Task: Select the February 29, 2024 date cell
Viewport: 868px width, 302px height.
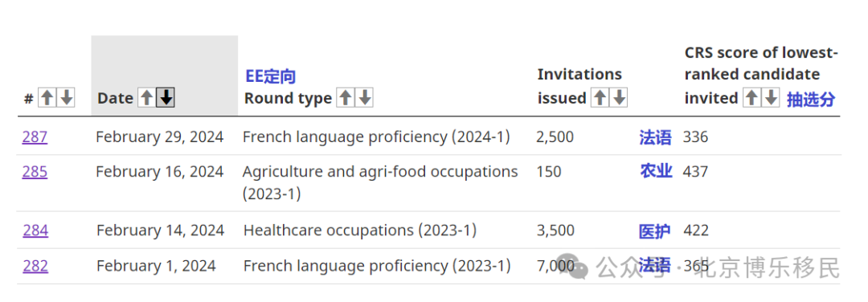Action: tap(159, 137)
